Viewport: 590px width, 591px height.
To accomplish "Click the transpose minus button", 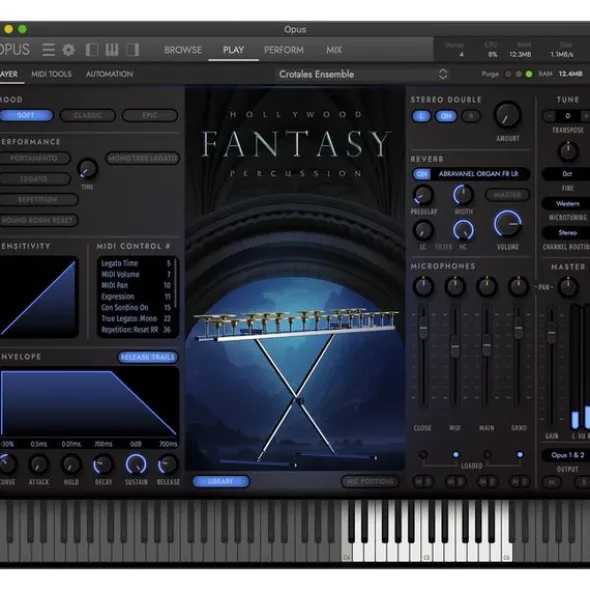I will tap(549, 116).
